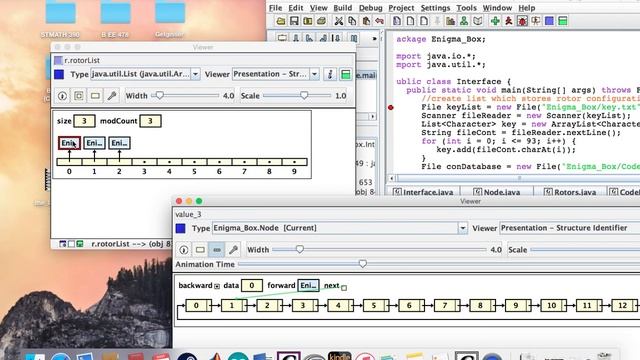Click the step-over debug icon in left panel
This screenshot has width=640, height=360.
point(296,38)
